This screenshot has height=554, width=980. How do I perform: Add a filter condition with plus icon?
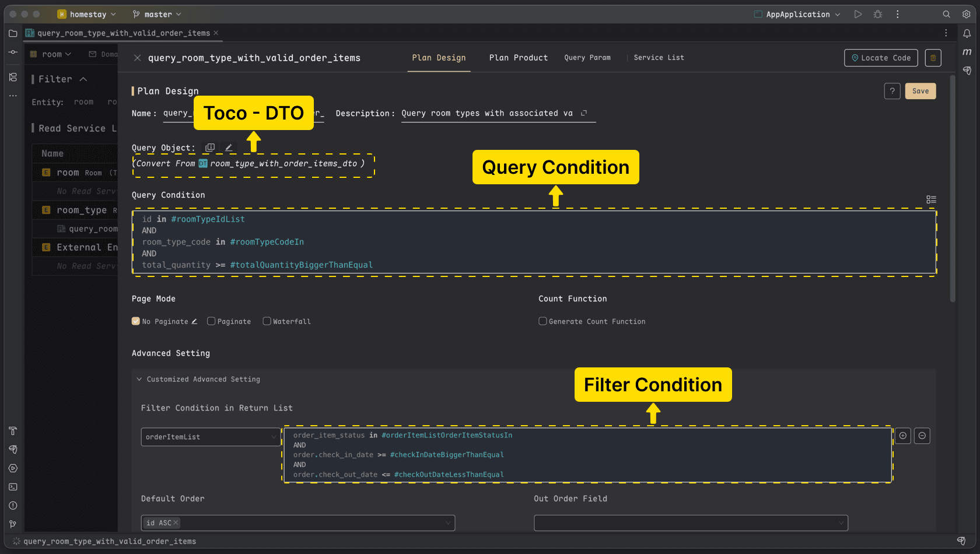click(x=903, y=436)
